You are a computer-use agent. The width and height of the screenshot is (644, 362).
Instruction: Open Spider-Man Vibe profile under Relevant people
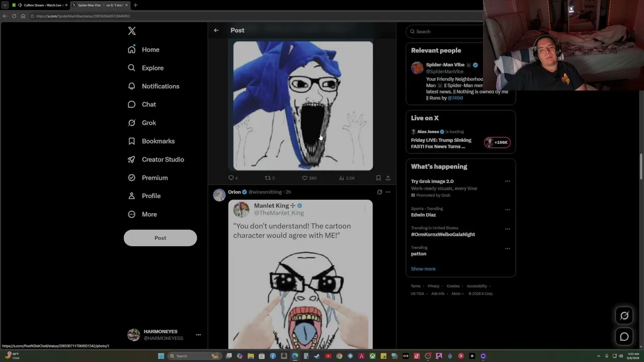(x=445, y=65)
